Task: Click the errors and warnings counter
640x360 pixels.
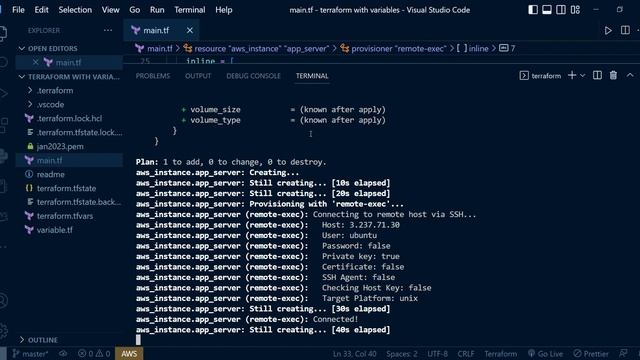Action: [94, 354]
